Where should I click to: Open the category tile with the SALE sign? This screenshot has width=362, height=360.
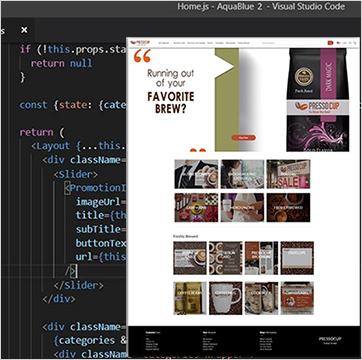tap(288, 174)
